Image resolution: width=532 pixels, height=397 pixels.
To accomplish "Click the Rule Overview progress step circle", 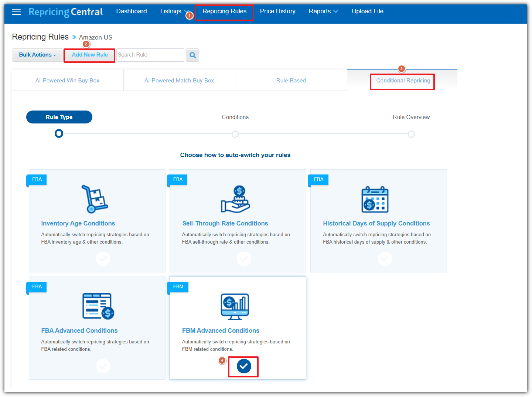I will [411, 134].
